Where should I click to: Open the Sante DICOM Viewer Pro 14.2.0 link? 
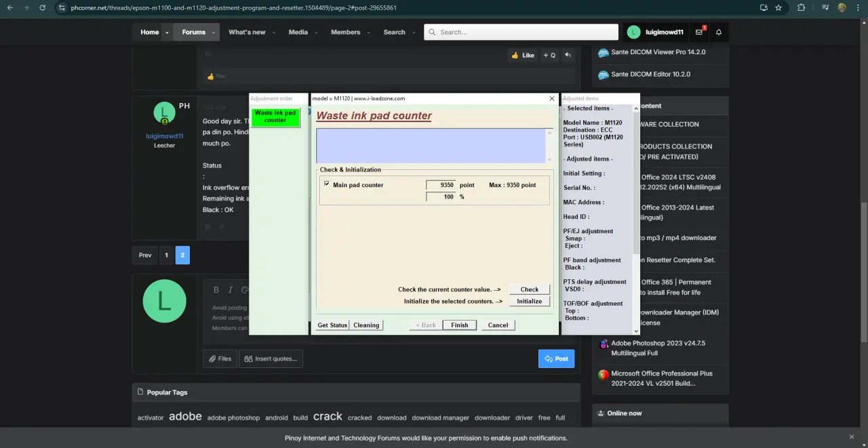click(658, 52)
